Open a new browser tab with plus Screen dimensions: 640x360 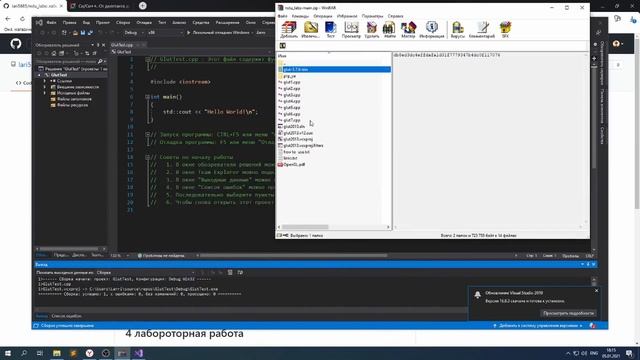pyautogui.click(x=142, y=6)
